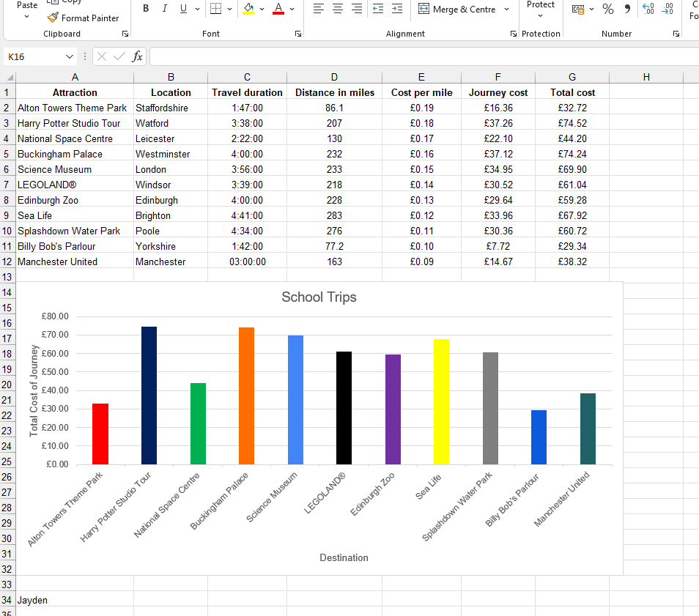Viewport: 699px width, 616px height.
Task: Open the Number format dialog launcher
Action: click(676, 34)
